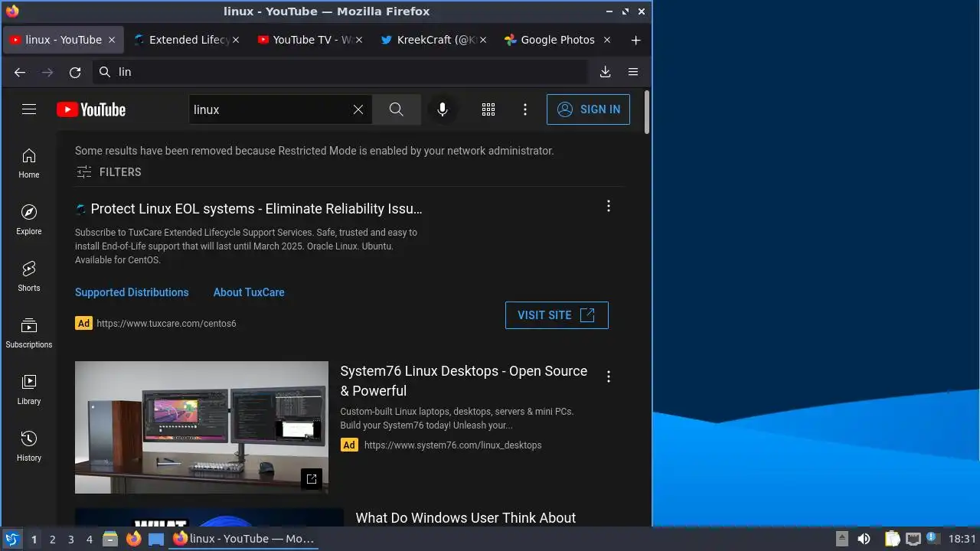Open the YouTube apps grid
Image resolution: width=980 pixels, height=551 pixels.
488,109
